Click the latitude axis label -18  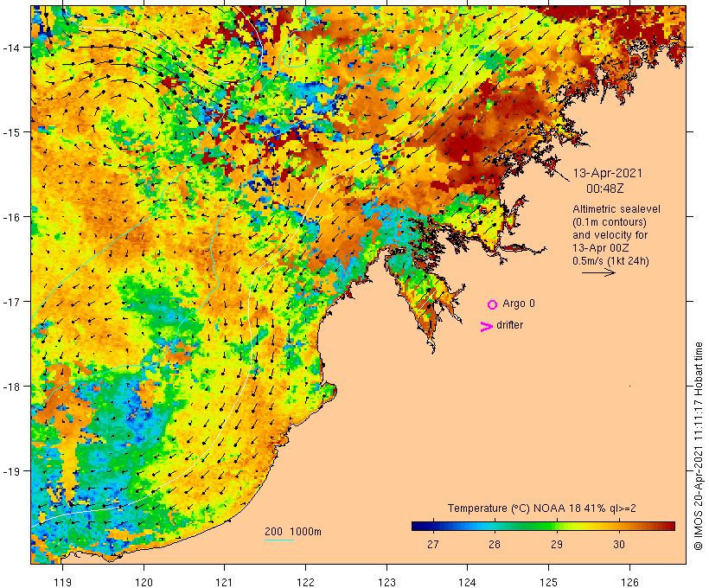(x=10, y=387)
